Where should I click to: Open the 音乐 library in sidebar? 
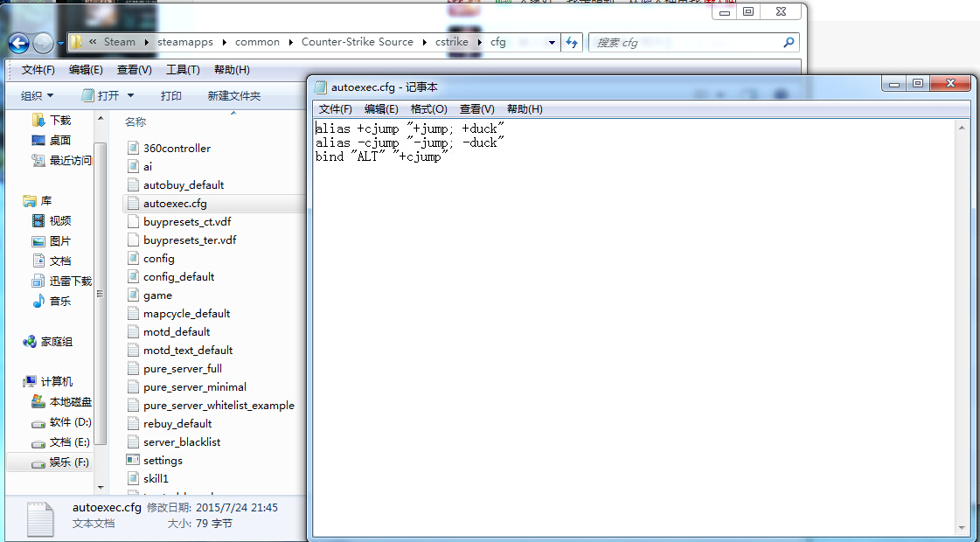tap(59, 301)
